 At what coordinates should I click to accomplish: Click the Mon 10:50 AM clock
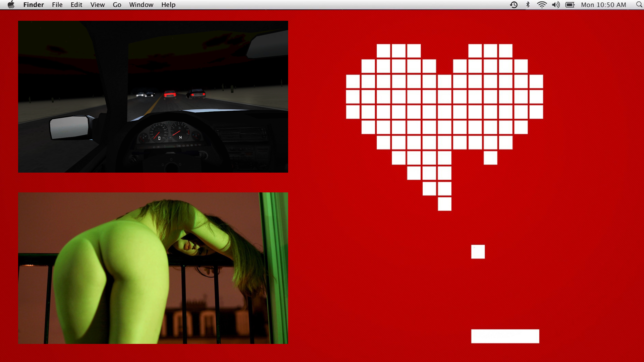(x=603, y=5)
